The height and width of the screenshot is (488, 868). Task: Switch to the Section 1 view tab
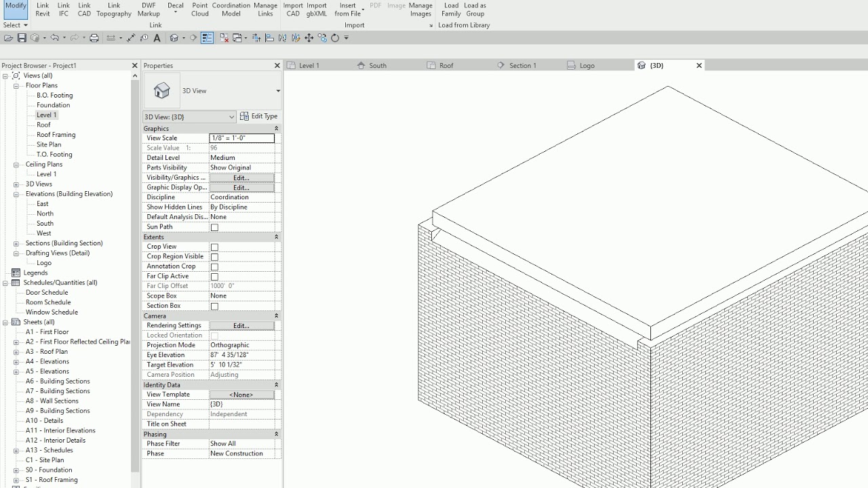[x=522, y=66]
